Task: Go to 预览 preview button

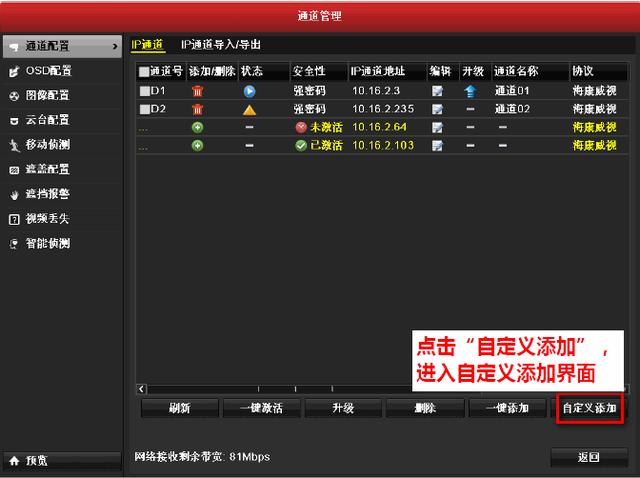Action: (x=62, y=461)
